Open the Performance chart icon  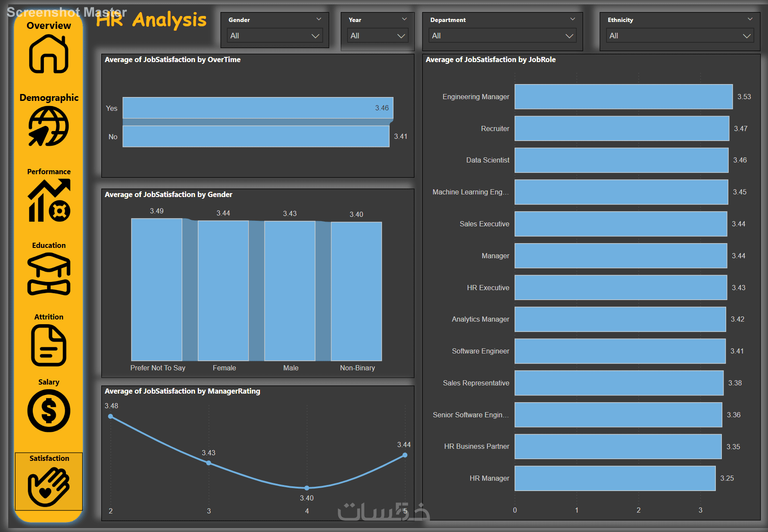pyautogui.click(x=49, y=200)
